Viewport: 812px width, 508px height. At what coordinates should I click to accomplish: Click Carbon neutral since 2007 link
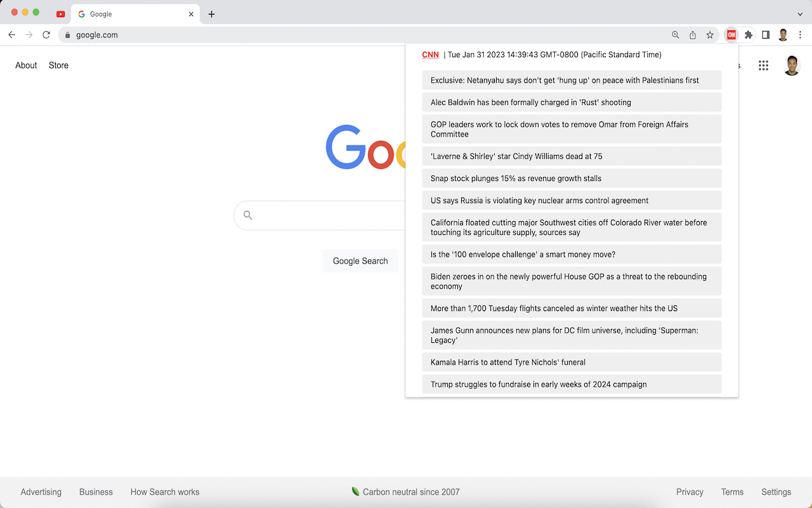[x=406, y=492]
